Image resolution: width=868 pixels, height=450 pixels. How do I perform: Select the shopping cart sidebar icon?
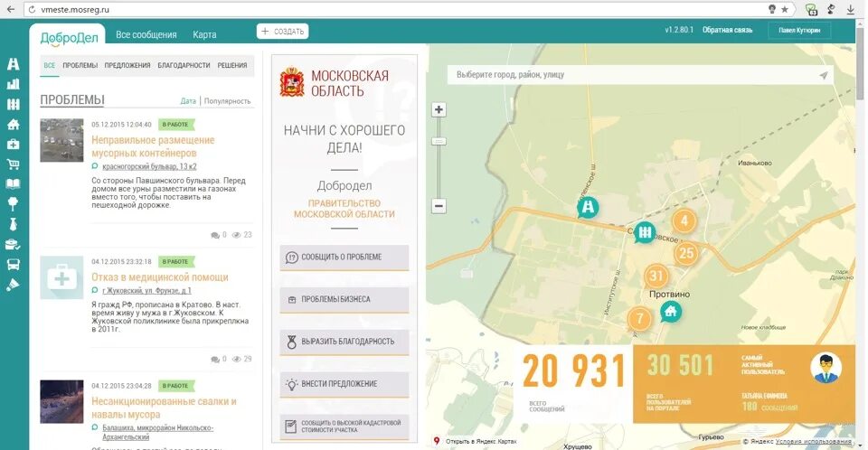[x=14, y=164]
